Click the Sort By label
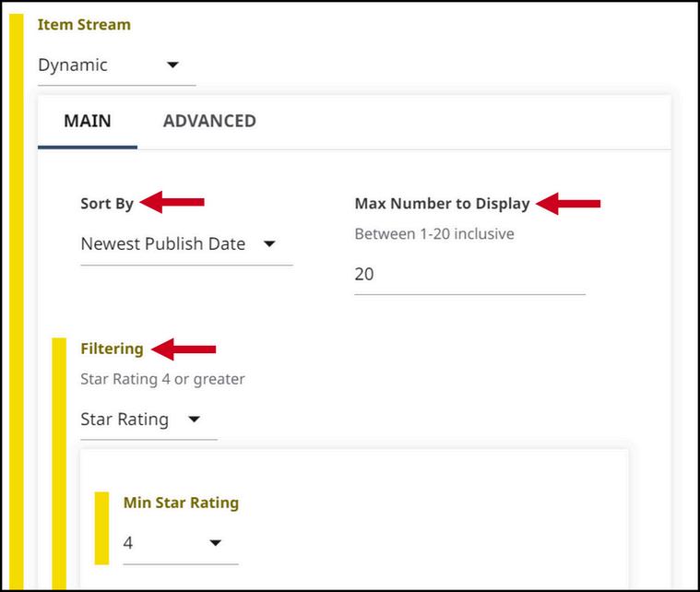 click(107, 204)
